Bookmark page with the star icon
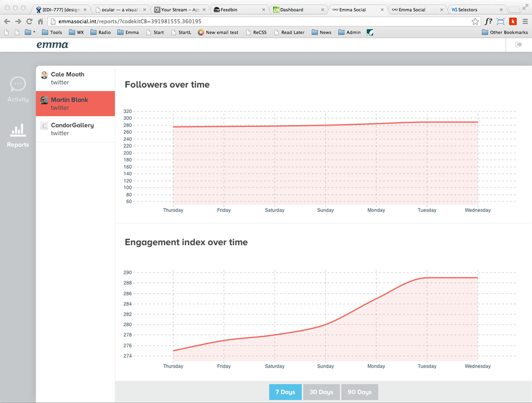The height and width of the screenshot is (403, 532). point(475,21)
